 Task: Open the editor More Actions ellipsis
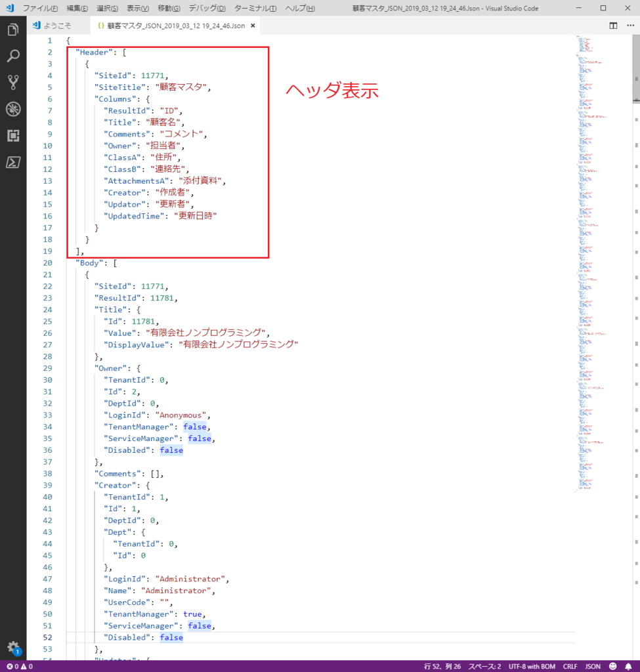[631, 26]
